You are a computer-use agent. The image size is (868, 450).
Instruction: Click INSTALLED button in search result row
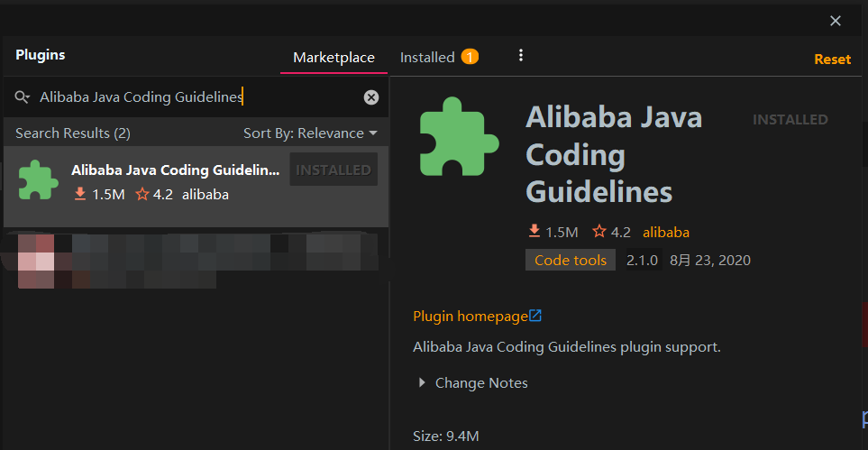(333, 170)
